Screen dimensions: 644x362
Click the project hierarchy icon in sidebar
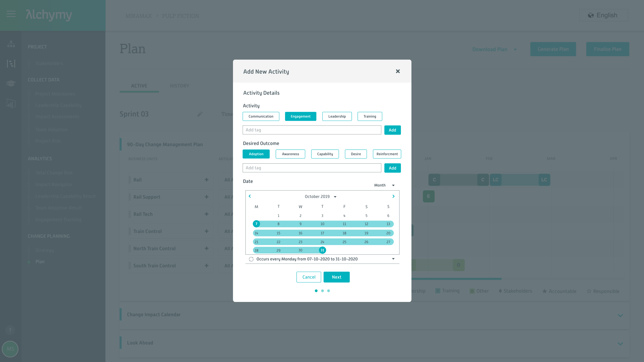[x=11, y=44]
